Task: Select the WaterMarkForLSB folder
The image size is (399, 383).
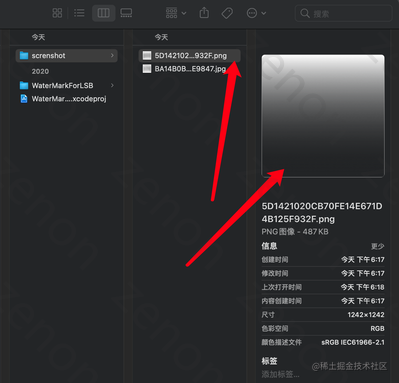Action: click(x=67, y=85)
